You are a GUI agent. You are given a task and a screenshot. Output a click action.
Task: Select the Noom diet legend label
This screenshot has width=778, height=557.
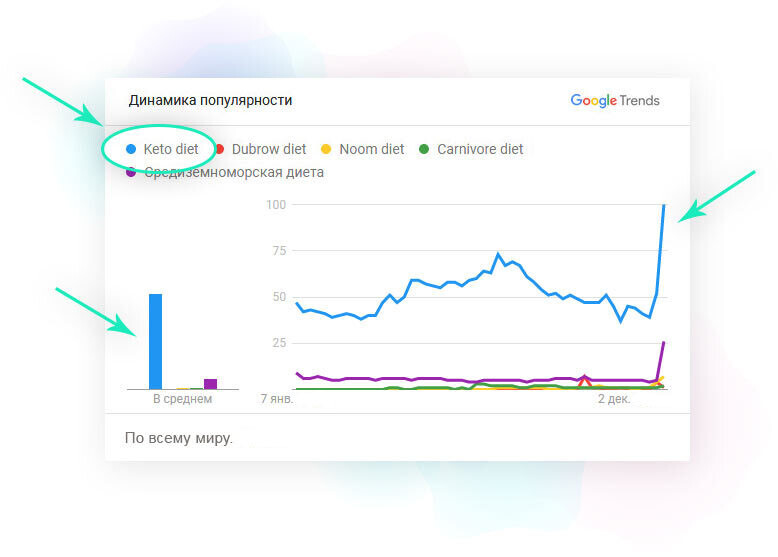pyautogui.click(x=372, y=149)
